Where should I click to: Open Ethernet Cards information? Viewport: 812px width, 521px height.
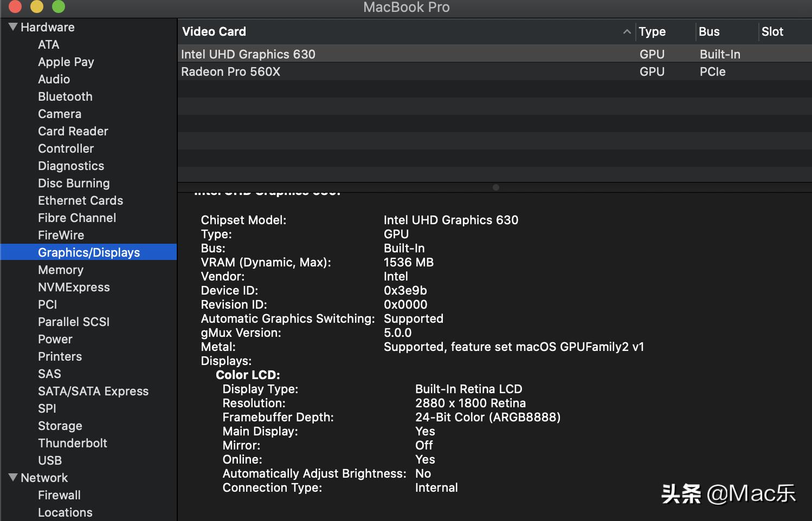pos(80,200)
